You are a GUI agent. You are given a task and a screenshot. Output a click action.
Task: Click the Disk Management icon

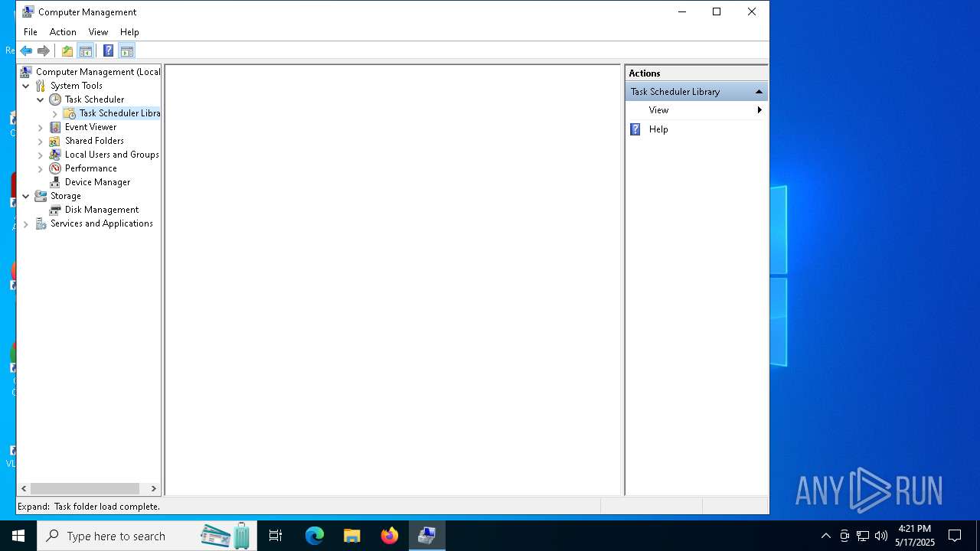point(55,210)
